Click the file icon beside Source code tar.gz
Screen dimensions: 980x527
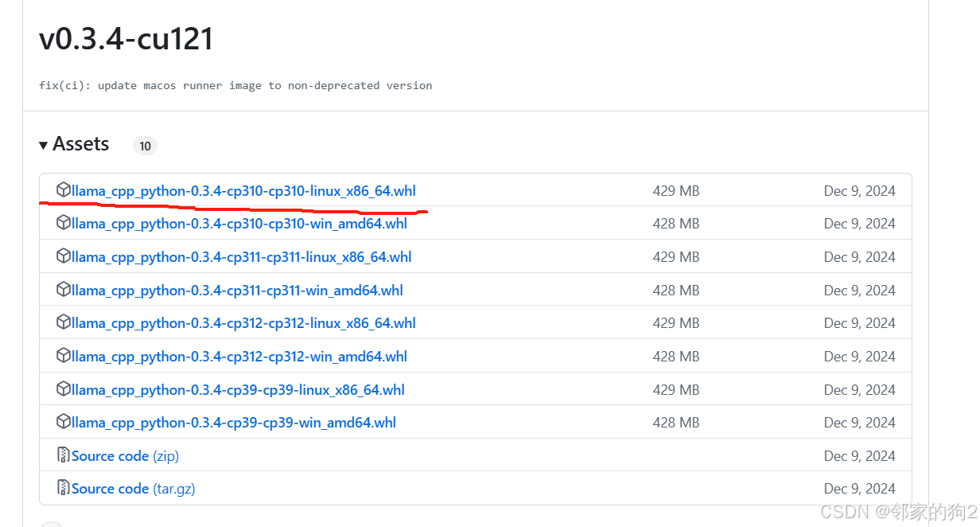point(64,488)
